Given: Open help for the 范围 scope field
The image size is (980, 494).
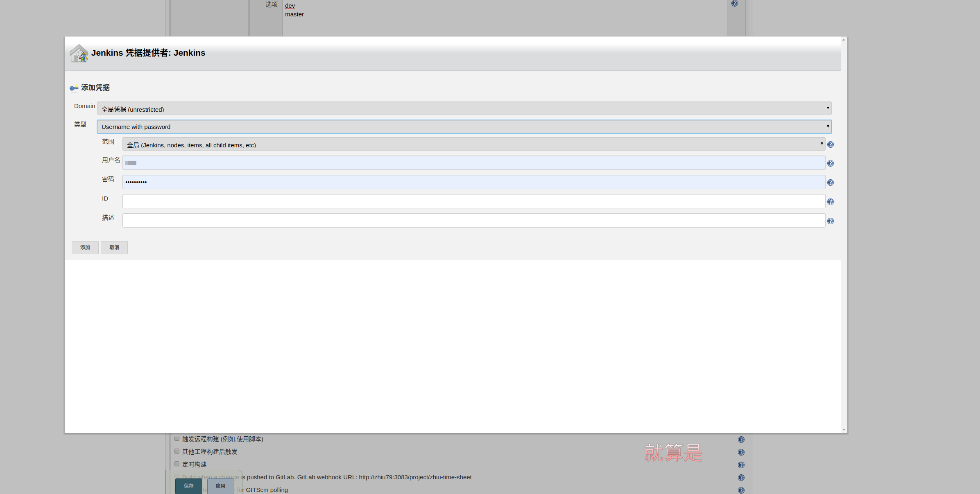Looking at the screenshot, I should (x=831, y=144).
